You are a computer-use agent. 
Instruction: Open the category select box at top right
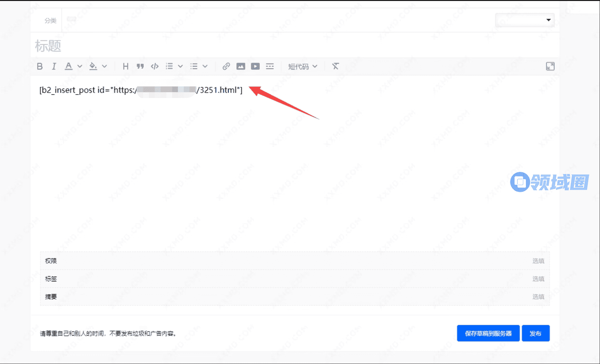[525, 20]
